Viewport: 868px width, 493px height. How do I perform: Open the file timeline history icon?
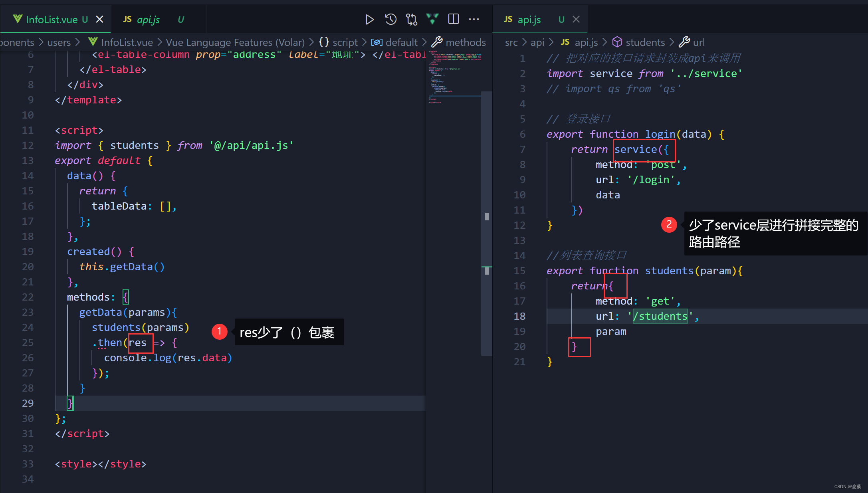pos(390,19)
